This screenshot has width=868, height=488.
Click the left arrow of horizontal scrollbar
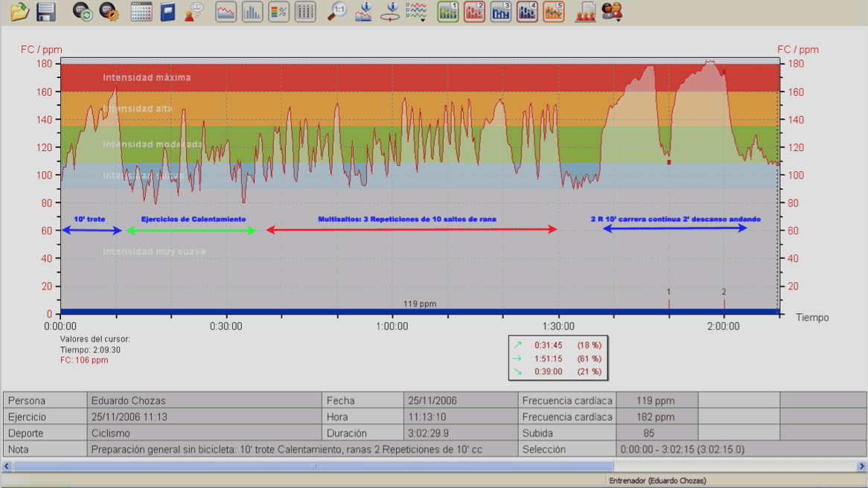coord(7,466)
